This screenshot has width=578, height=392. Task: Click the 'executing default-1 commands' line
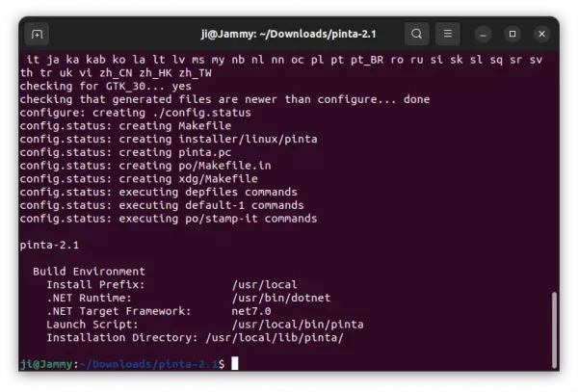pos(162,205)
